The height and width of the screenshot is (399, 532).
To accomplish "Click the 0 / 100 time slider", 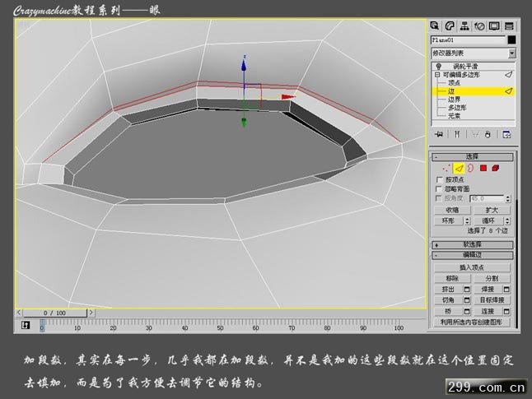I will [54, 313].
